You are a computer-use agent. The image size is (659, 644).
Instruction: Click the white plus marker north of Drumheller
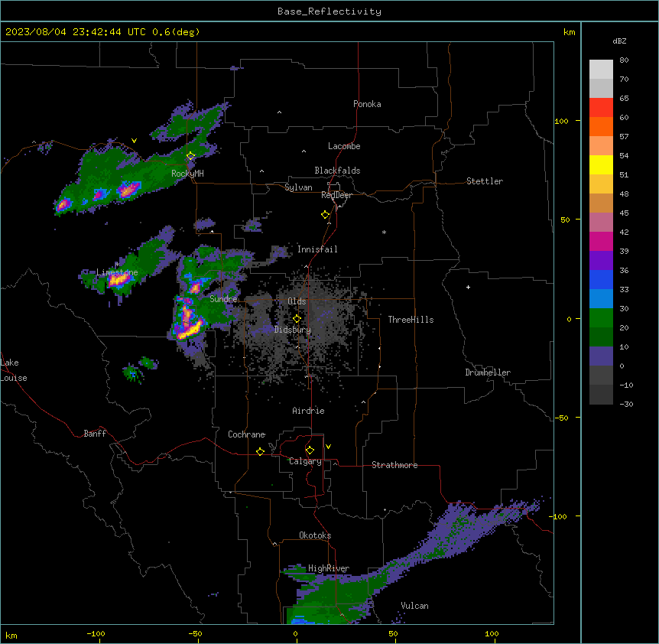point(468,287)
